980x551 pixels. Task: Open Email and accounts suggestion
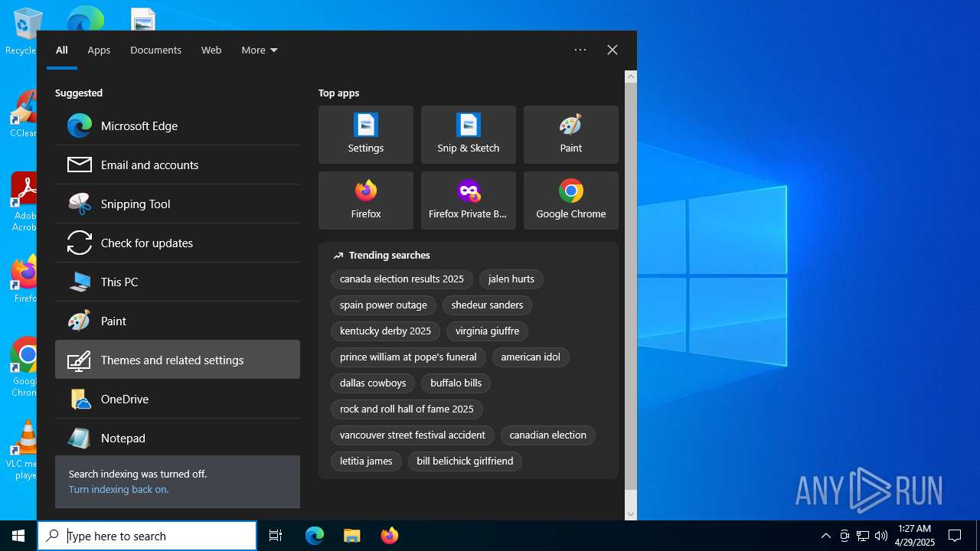point(178,165)
